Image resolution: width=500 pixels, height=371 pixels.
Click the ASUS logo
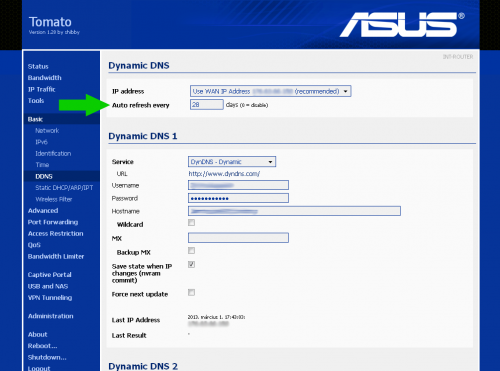click(402, 24)
